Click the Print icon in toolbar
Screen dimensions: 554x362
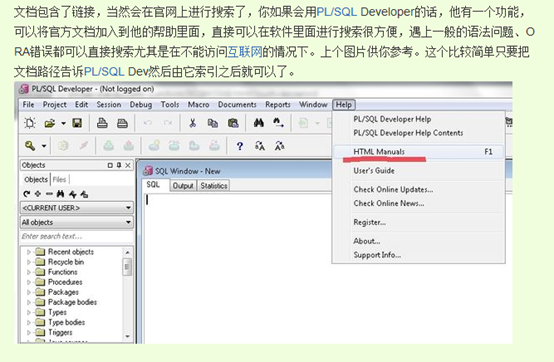click(x=102, y=123)
